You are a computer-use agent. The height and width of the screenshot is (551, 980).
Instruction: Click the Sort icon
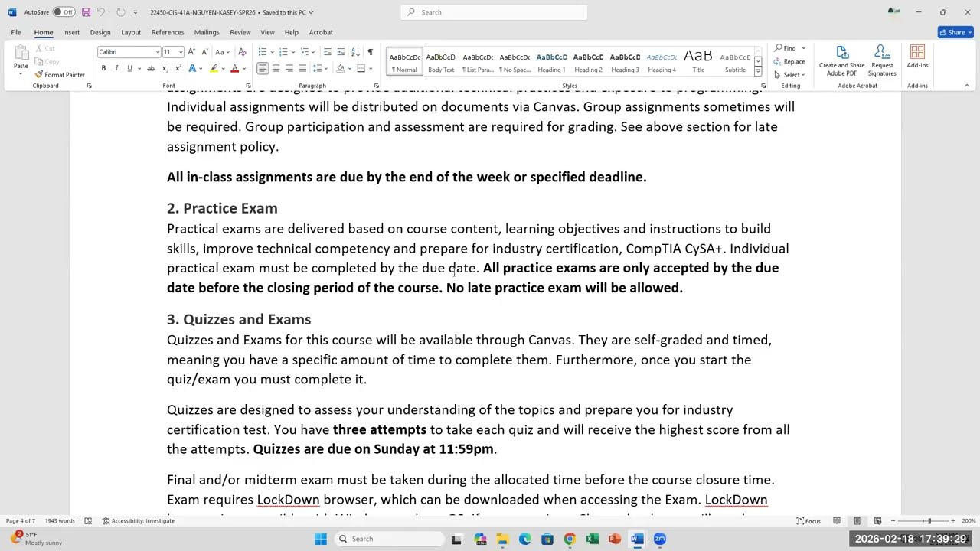[356, 52]
